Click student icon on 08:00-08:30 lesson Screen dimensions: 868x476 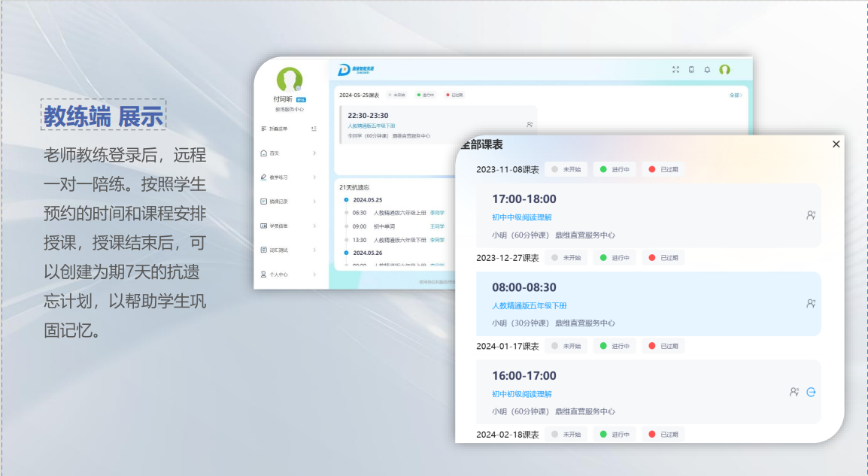(x=811, y=303)
